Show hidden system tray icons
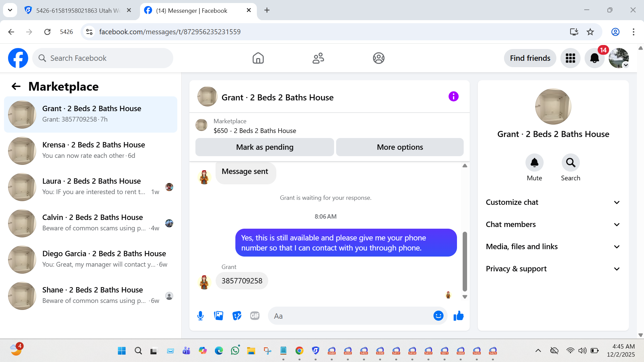Viewport: 644px width, 362px height. (x=538, y=351)
